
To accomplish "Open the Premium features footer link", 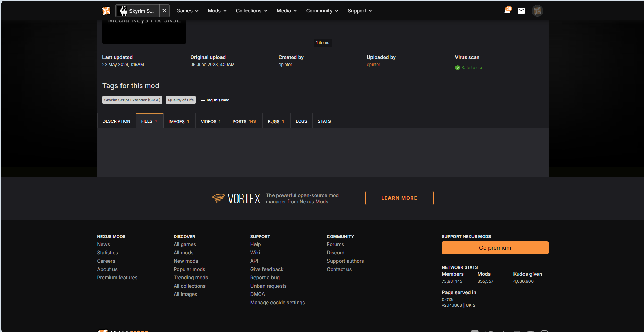I will (117, 278).
